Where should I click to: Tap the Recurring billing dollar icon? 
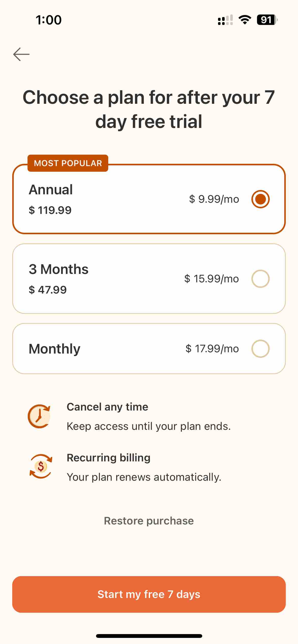[41, 466]
